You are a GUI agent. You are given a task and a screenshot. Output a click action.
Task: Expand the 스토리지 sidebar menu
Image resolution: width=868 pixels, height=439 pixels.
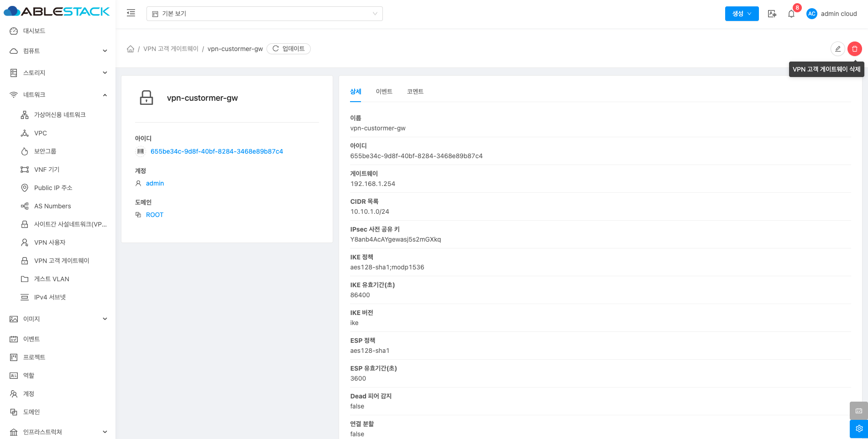(58, 73)
